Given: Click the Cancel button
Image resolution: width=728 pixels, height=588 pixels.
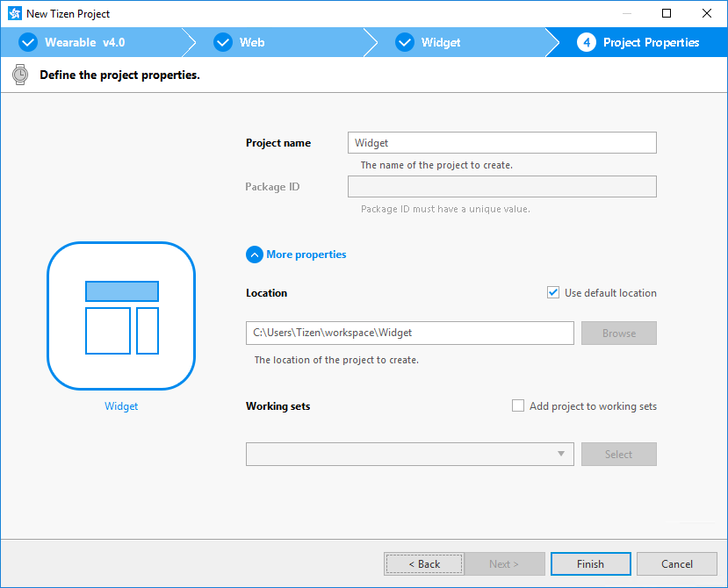Looking at the screenshot, I should pos(676,563).
